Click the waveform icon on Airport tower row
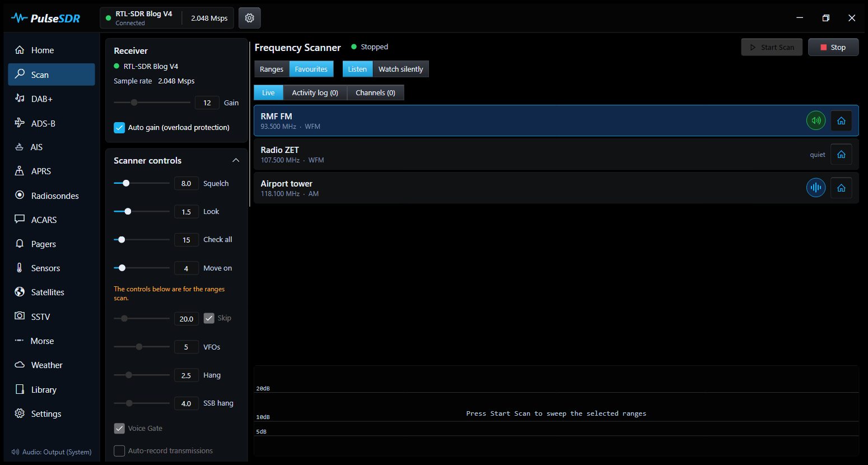 point(816,188)
